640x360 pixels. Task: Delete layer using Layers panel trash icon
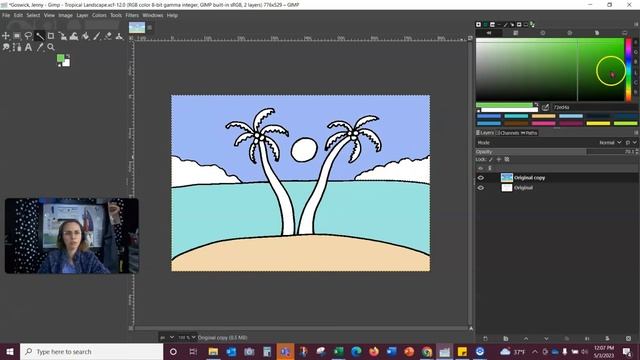tap(628, 338)
